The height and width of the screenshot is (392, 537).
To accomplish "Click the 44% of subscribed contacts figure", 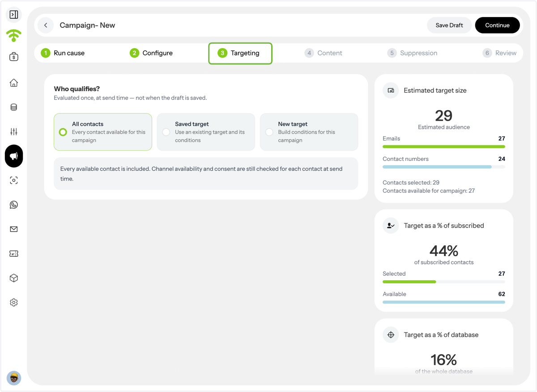I will (443, 251).
